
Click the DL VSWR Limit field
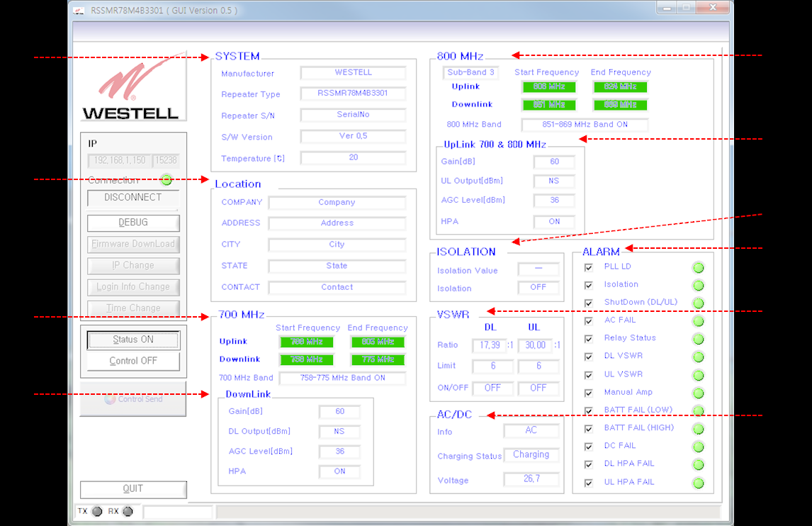492,366
